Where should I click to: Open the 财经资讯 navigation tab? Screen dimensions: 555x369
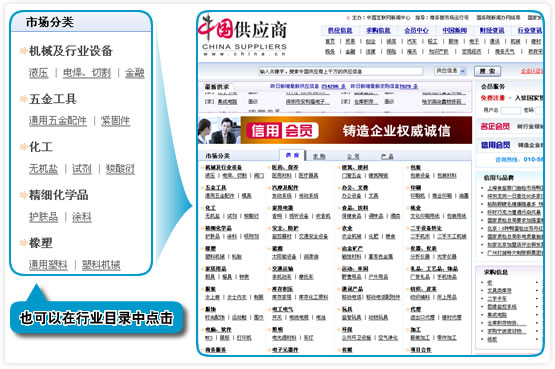point(492,31)
